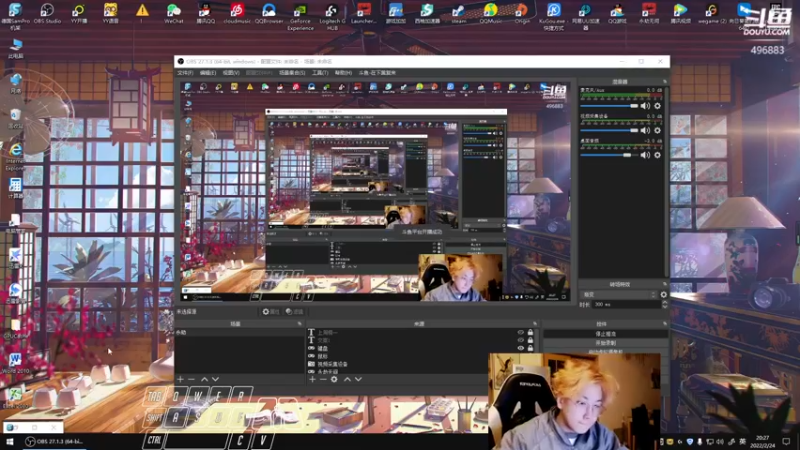Open the yellow warning-triangle desktop icon

coord(142,13)
